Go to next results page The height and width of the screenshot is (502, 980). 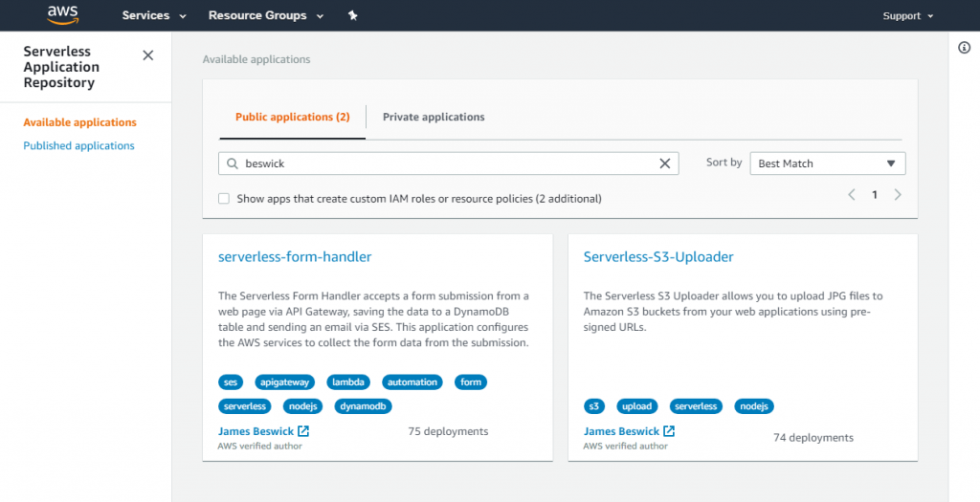(898, 194)
